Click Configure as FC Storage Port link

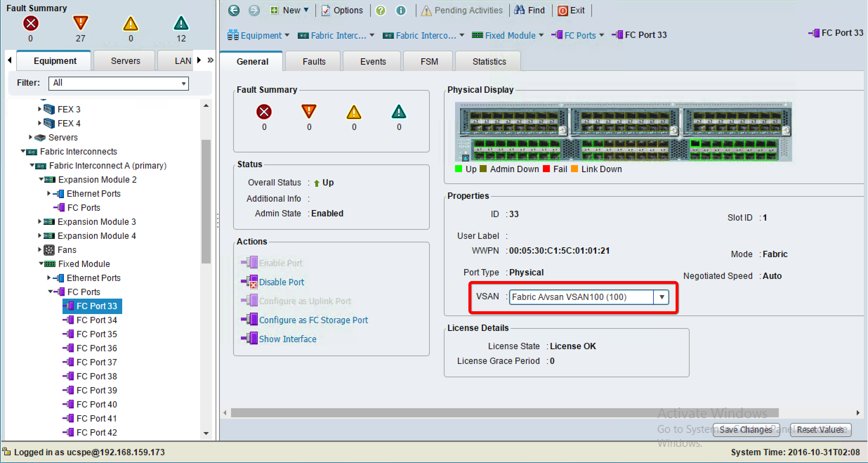tap(314, 320)
